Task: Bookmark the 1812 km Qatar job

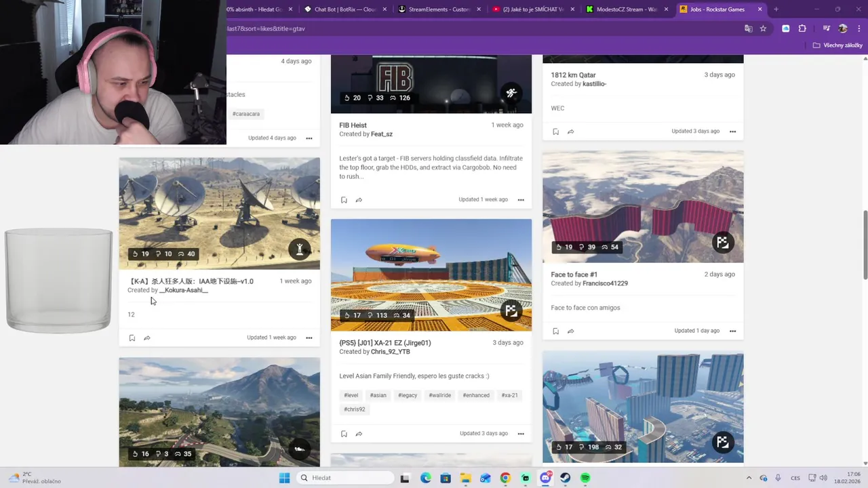Action: [555, 131]
